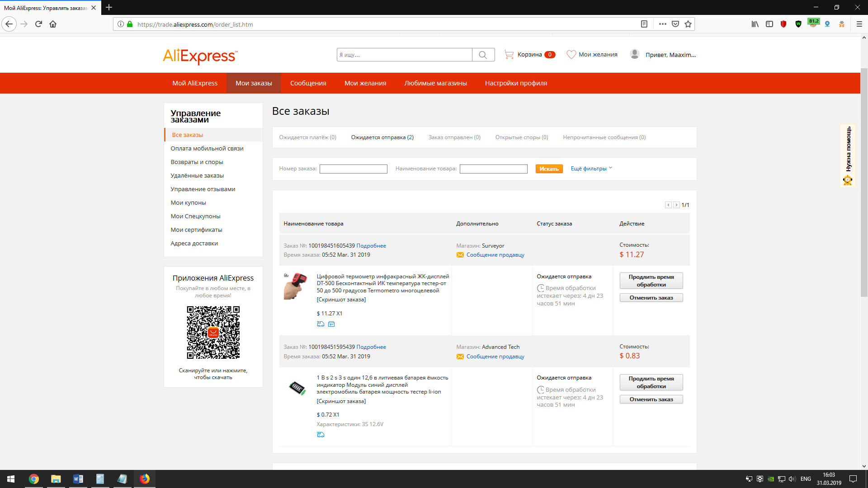Open File Explorer from taskbar
This screenshot has height=488, width=868.
tap(56, 479)
